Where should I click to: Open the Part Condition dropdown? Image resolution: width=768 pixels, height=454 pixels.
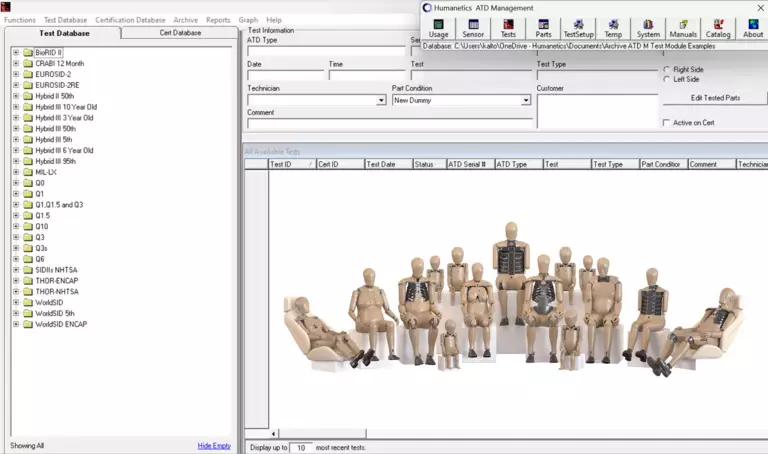point(526,100)
